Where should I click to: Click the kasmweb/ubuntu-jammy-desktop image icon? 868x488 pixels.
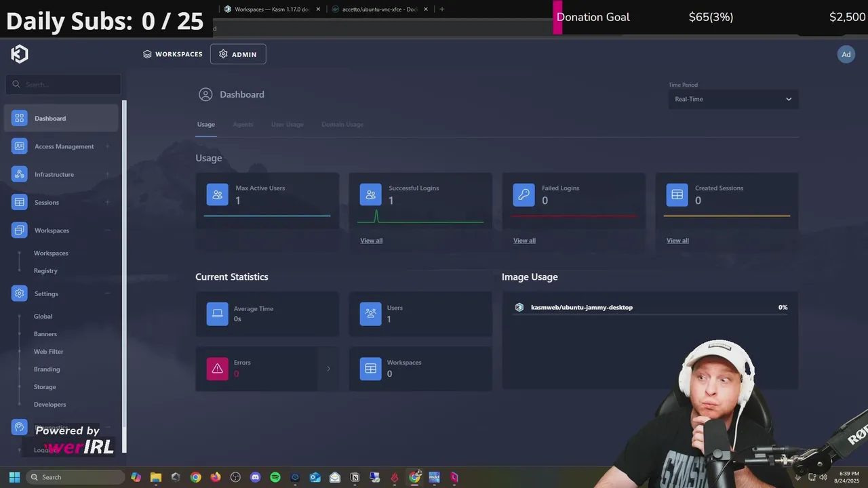click(x=519, y=307)
